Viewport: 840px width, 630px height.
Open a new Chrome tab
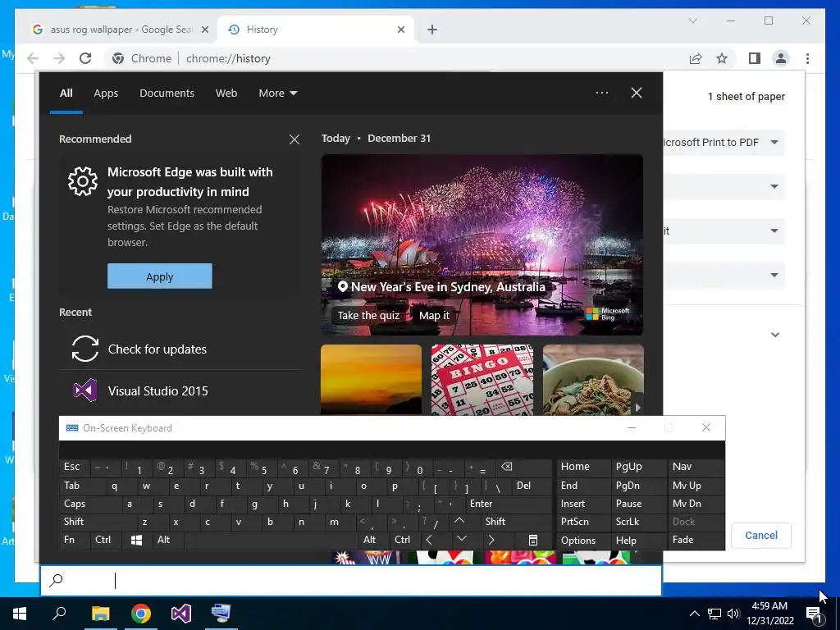click(432, 30)
